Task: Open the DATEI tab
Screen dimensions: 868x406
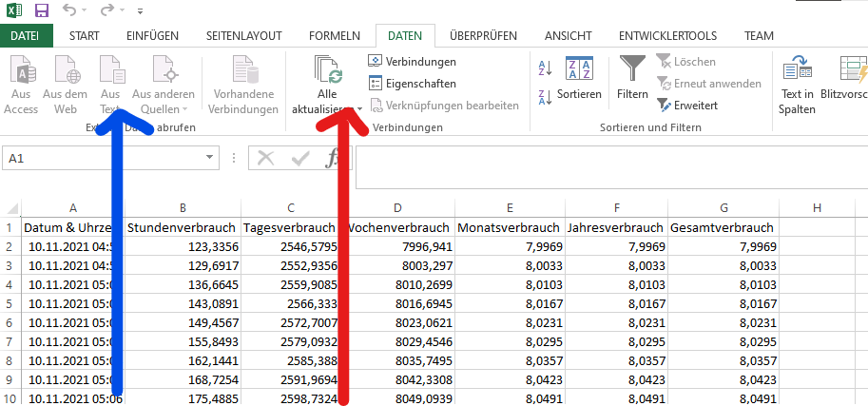Action: click(26, 36)
